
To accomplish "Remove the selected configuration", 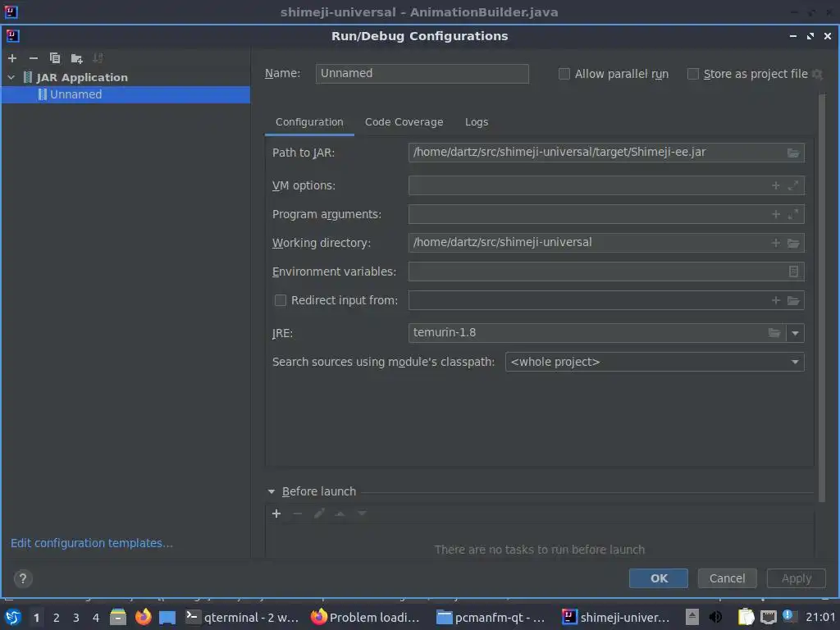I will coord(33,58).
